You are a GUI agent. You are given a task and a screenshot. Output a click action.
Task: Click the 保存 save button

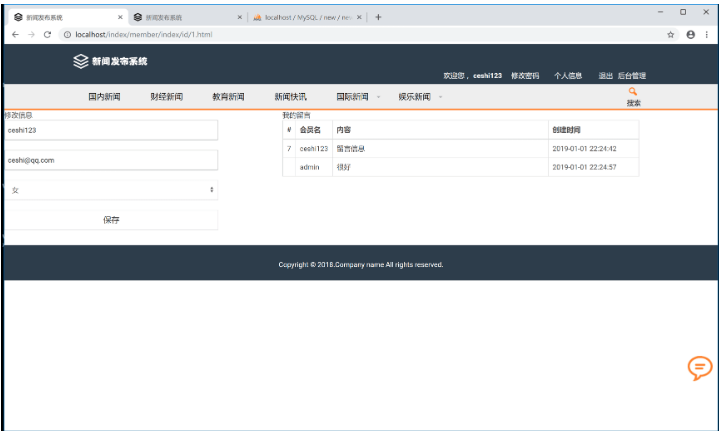[x=110, y=220]
